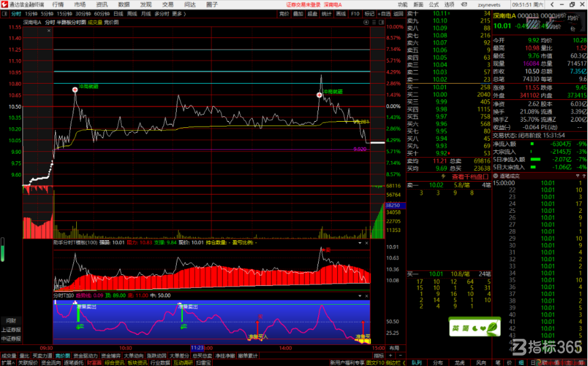Open 财富圈 bottom tab
This screenshot has height=366, width=588.
coord(94,363)
